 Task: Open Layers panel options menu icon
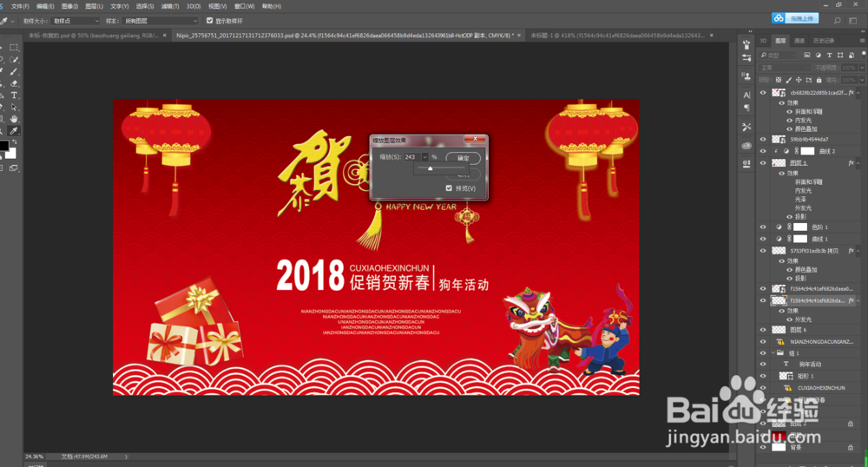862,41
